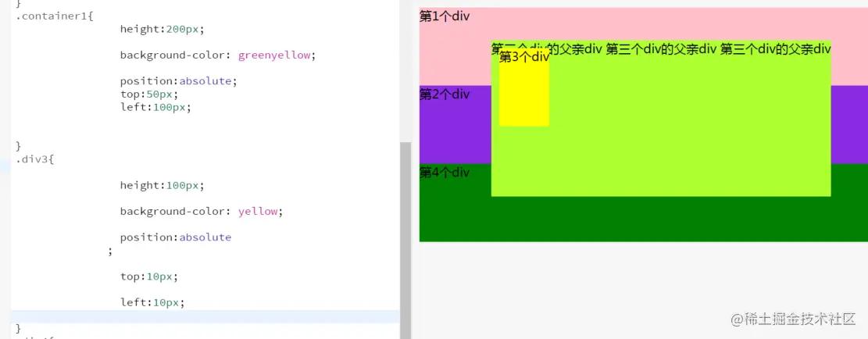Click the 第三个div的父亲div text in preview
Image resolution: width=868 pixels, height=339 pixels.
tap(661, 49)
